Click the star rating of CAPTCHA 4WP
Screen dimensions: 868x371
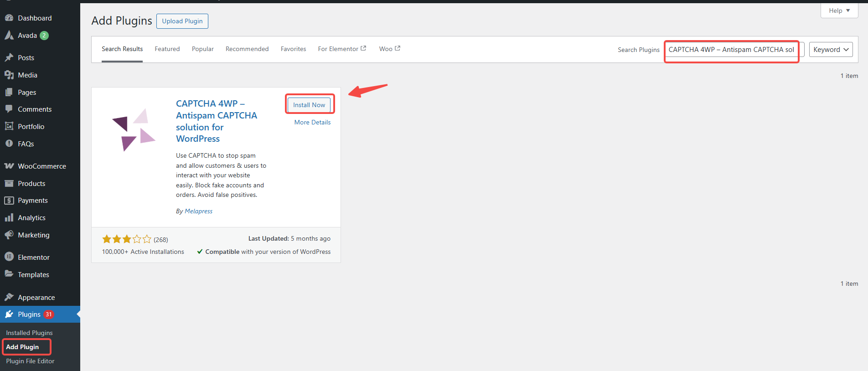(x=127, y=239)
